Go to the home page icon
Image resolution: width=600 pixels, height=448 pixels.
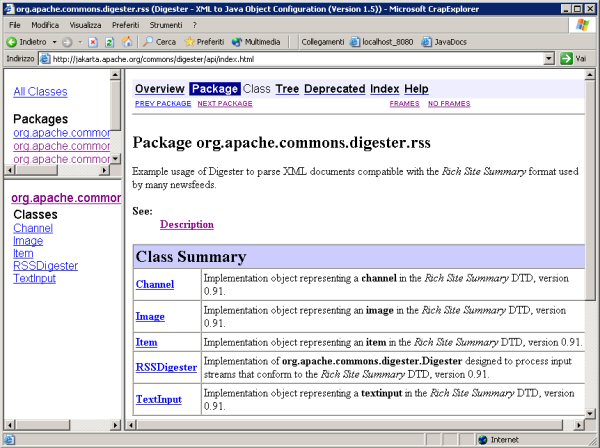click(127, 42)
